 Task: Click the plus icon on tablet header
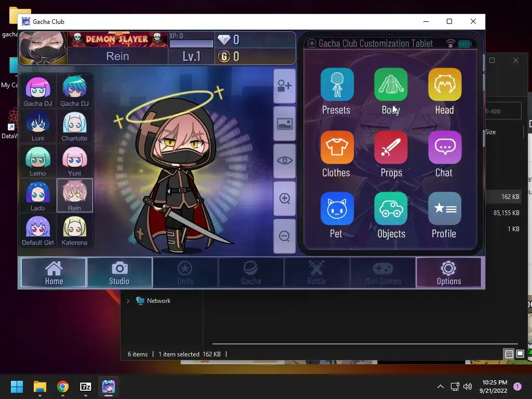[312, 44]
